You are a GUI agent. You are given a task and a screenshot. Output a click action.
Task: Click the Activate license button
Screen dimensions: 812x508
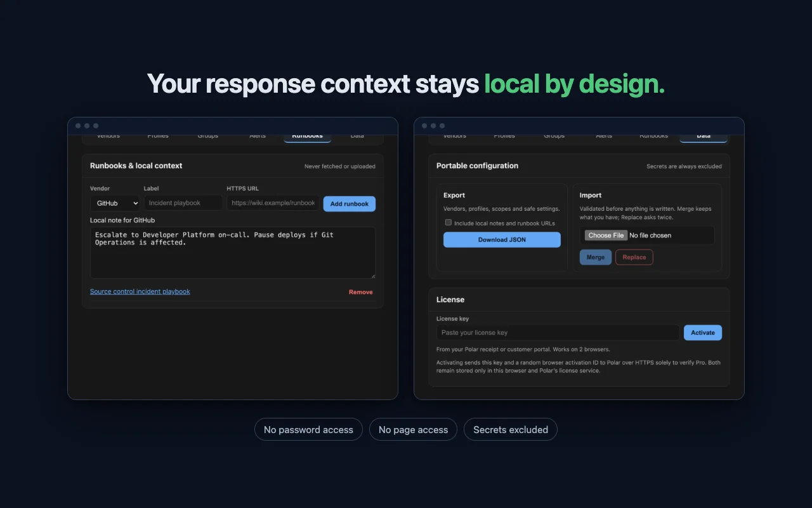click(x=703, y=333)
